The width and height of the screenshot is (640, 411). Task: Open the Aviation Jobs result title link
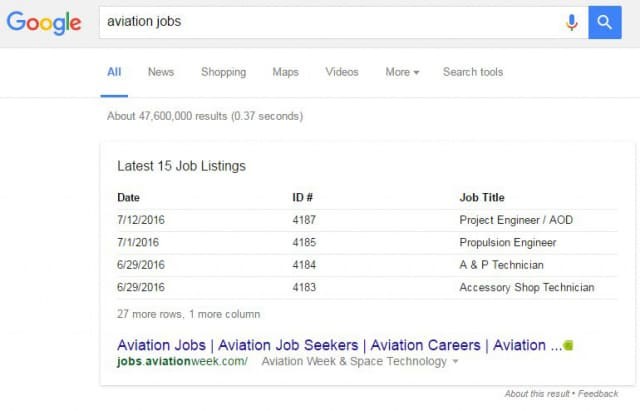click(x=332, y=345)
